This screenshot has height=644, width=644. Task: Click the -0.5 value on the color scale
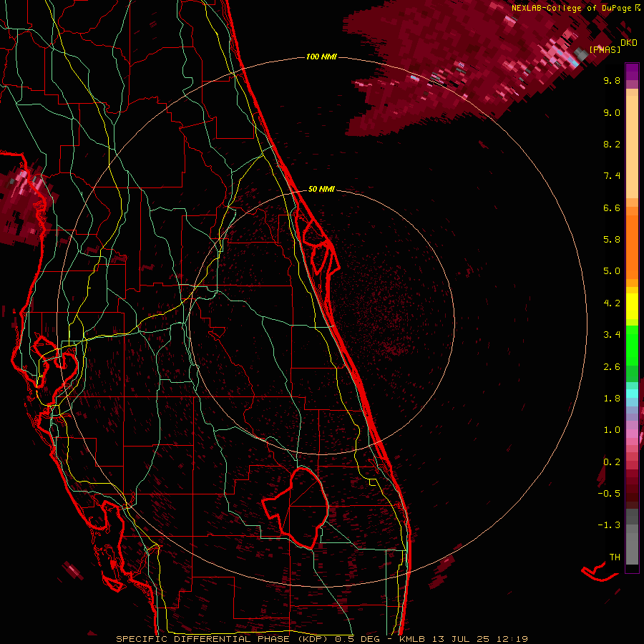coord(609,494)
